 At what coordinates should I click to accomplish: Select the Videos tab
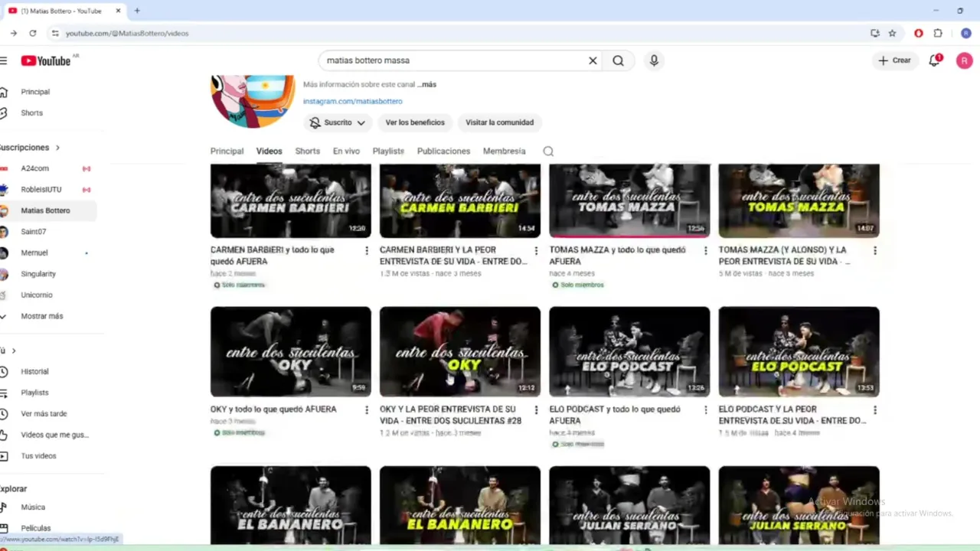pos(269,152)
